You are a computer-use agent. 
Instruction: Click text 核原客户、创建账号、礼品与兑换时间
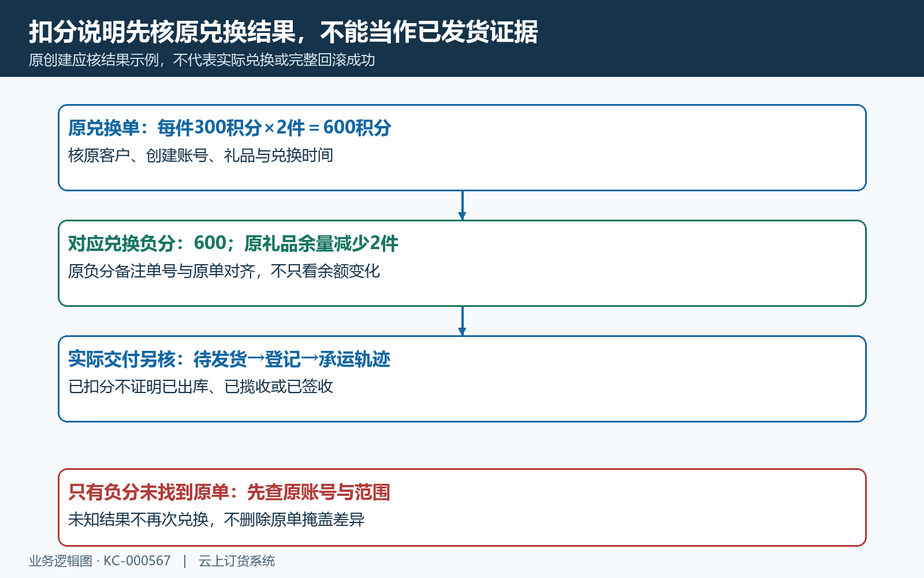[x=200, y=155]
